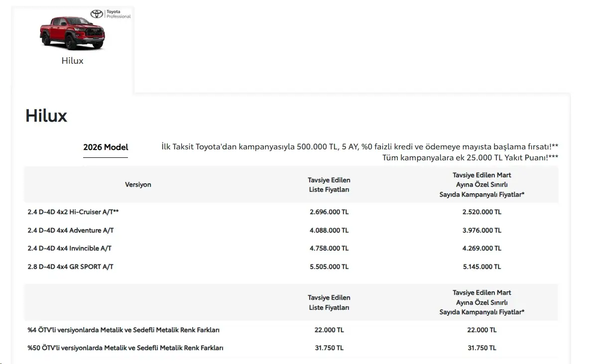Viewport: 590px width, 364px height.
Task: Select the 2.4 D-4D 4x2 Hi-Cruiser A/T row
Action: pyautogui.click(x=291, y=212)
